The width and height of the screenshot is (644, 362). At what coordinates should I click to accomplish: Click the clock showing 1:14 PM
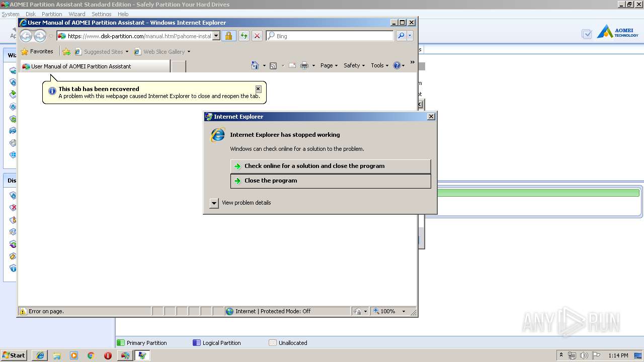[x=618, y=355]
